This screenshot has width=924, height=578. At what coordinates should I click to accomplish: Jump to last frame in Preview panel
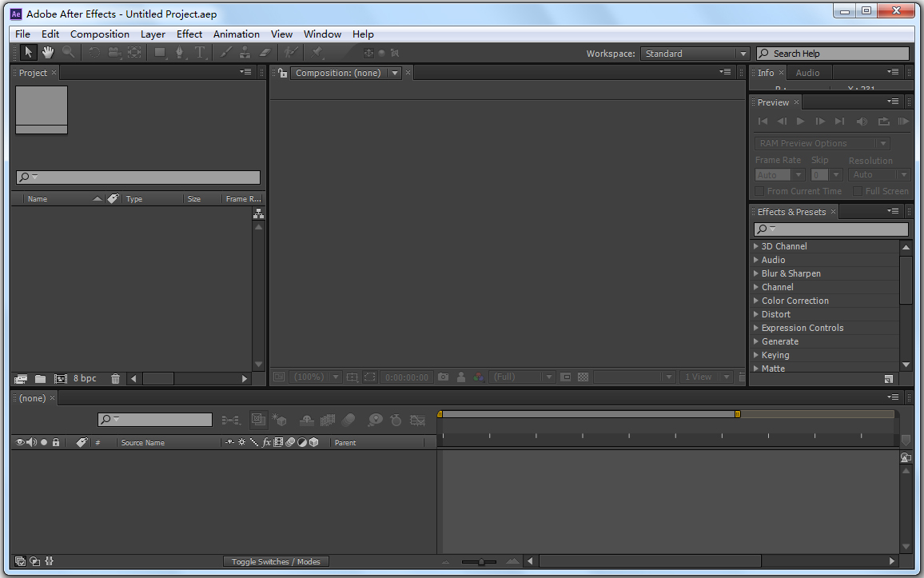[x=840, y=122]
